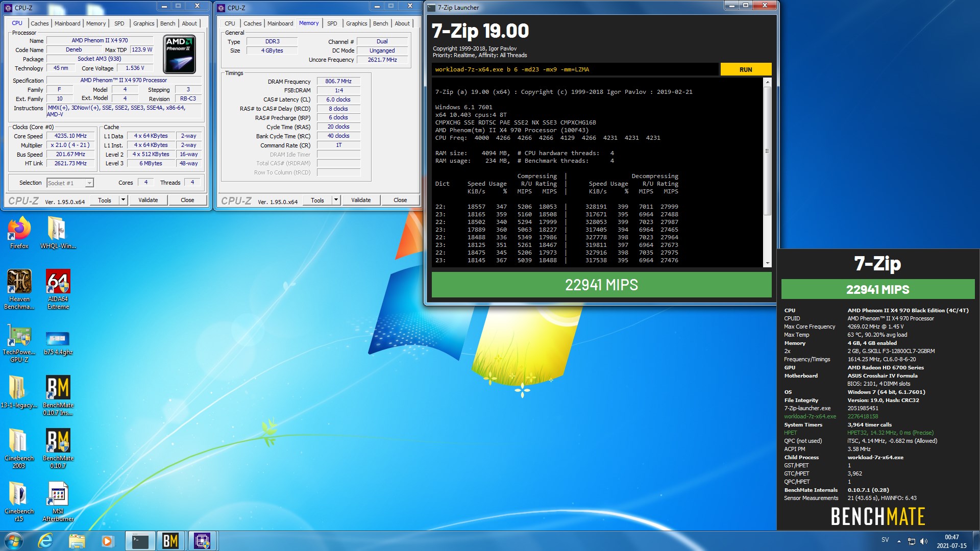
Task: Open volume control in system tray
Action: tap(924, 541)
